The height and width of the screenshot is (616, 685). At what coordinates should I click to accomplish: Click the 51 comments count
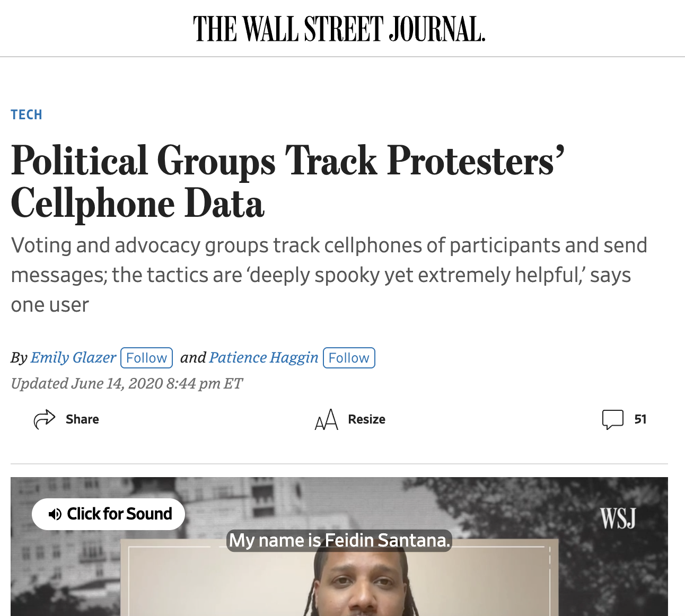click(x=640, y=419)
